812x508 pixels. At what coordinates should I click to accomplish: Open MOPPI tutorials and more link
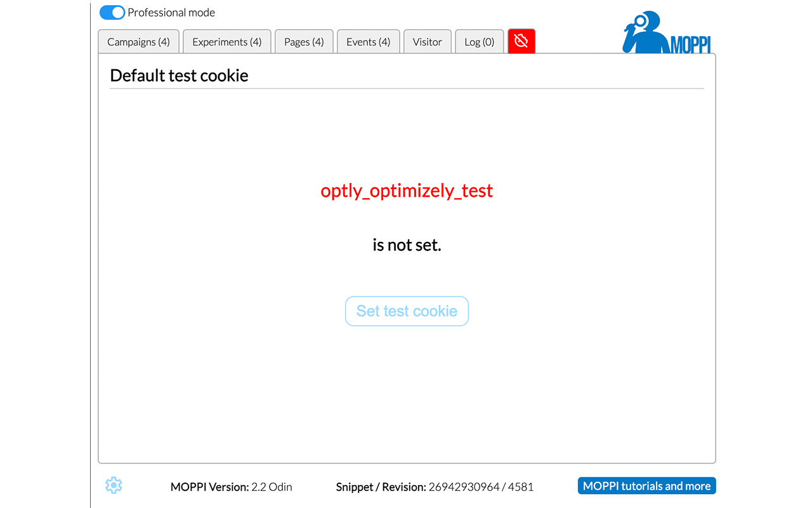646,486
